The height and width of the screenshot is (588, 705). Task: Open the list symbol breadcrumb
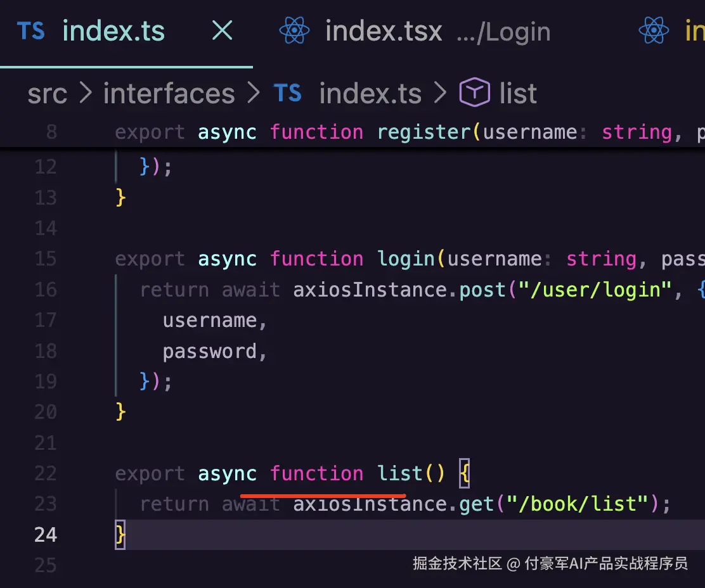click(x=518, y=93)
